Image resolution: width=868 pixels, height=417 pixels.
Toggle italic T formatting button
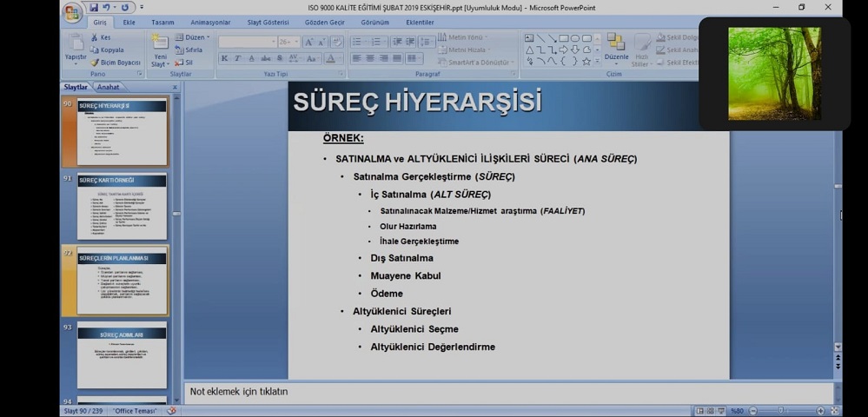point(237,58)
